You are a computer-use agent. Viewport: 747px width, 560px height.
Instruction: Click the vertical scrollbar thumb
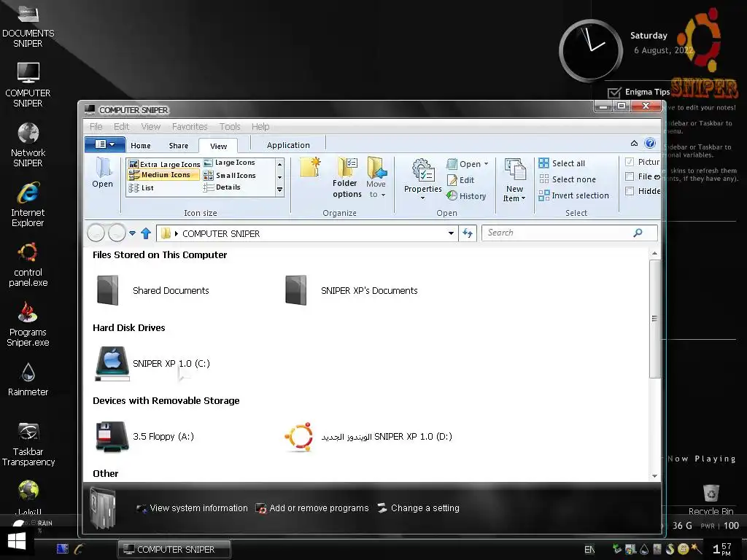pos(654,319)
